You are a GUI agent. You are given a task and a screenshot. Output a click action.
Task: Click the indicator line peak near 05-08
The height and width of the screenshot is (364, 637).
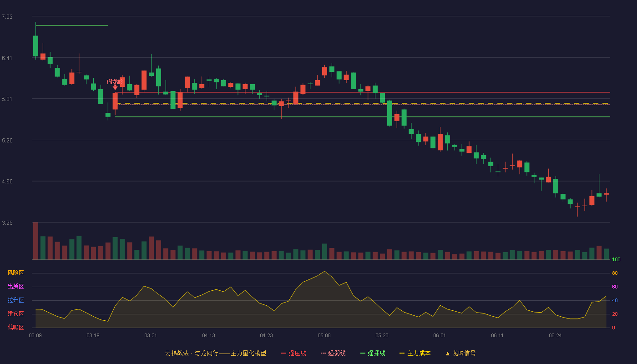tap(324, 271)
